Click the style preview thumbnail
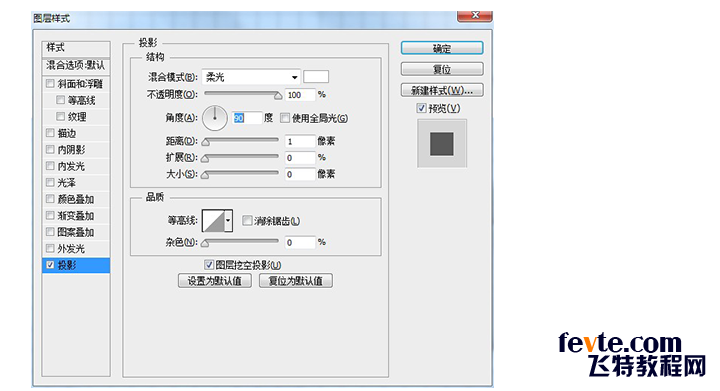The width and height of the screenshot is (720, 391). click(x=442, y=143)
